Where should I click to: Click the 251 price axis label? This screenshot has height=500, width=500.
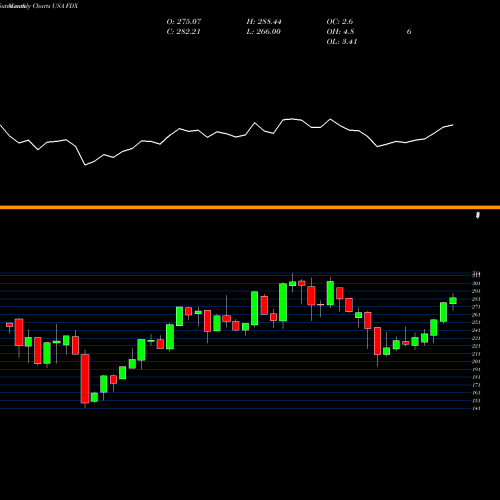click(476, 323)
